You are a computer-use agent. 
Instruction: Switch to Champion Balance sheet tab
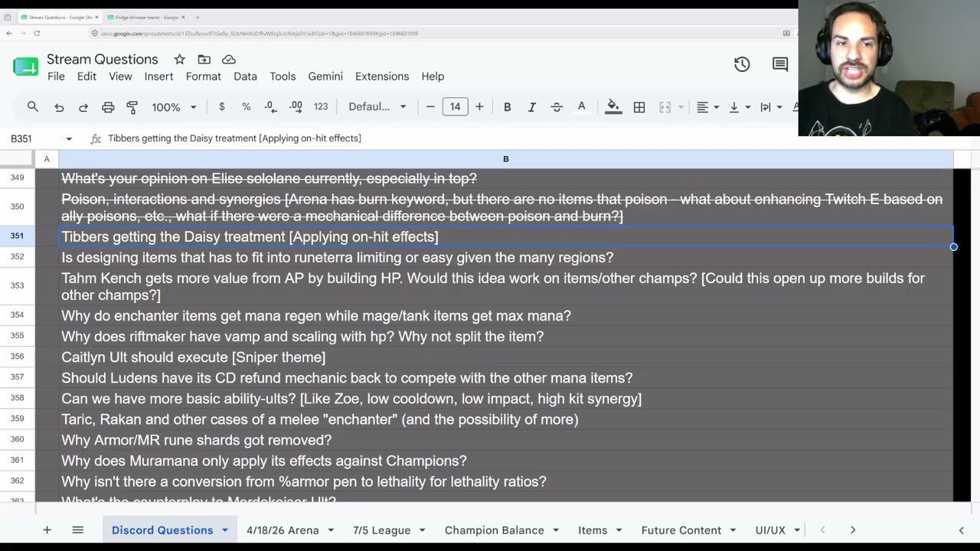point(495,530)
